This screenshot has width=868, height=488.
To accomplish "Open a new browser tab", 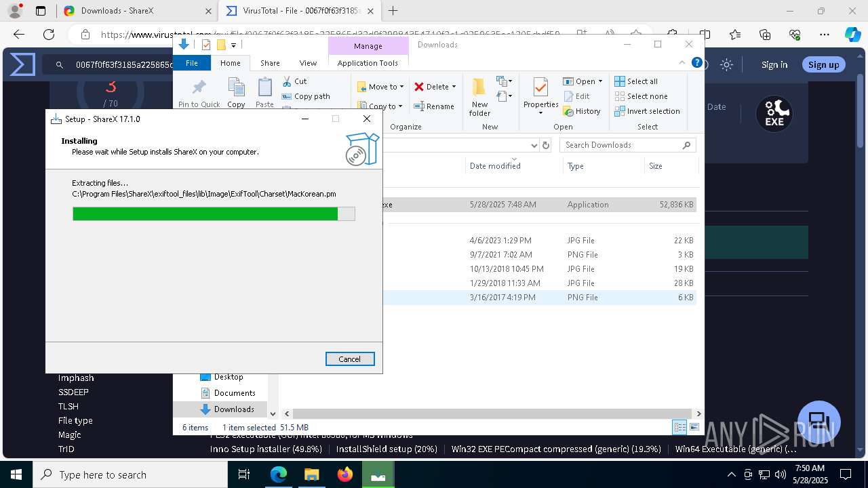I will [x=393, y=11].
